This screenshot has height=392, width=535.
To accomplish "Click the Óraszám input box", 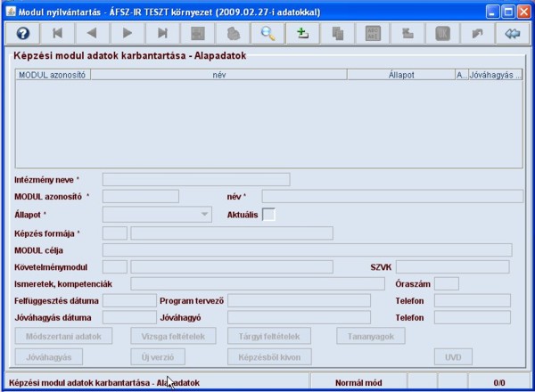I will click(446, 283).
